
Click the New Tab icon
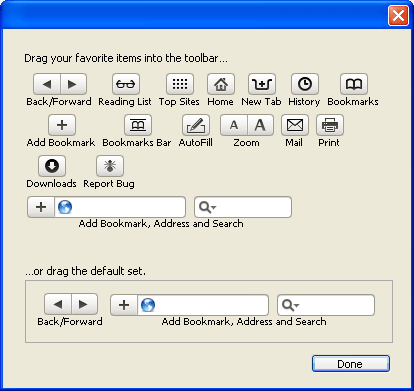coord(262,84)
